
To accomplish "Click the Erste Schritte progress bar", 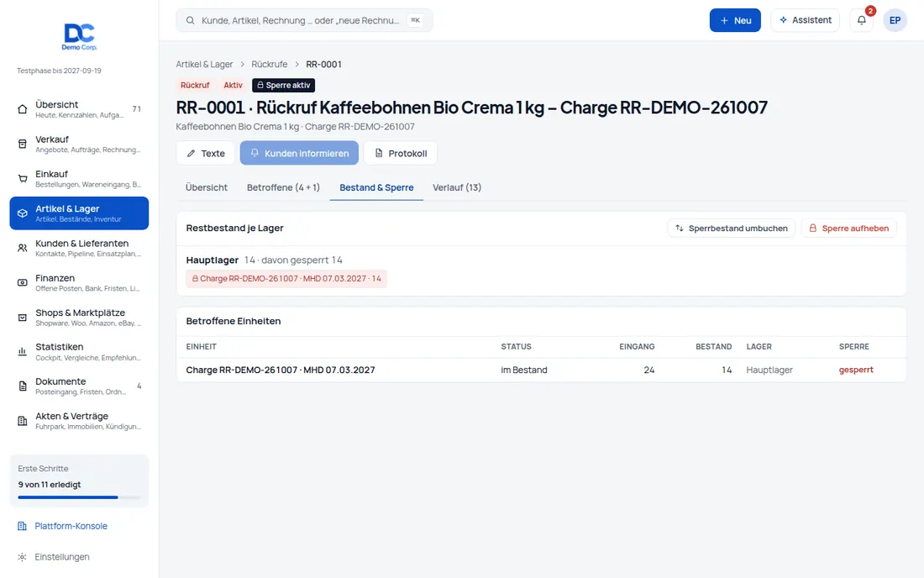I will (79, 497).
